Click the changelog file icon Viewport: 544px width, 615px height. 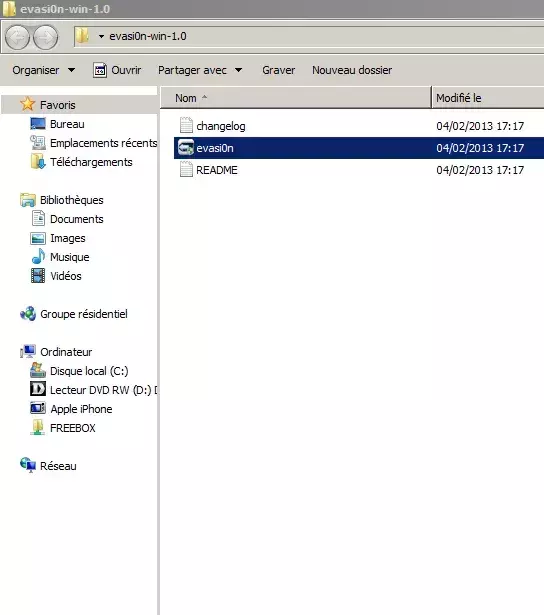[186, 126]
